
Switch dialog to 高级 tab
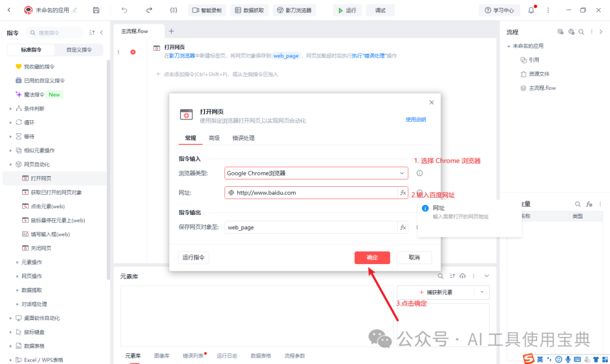click(x=214, y=138)
